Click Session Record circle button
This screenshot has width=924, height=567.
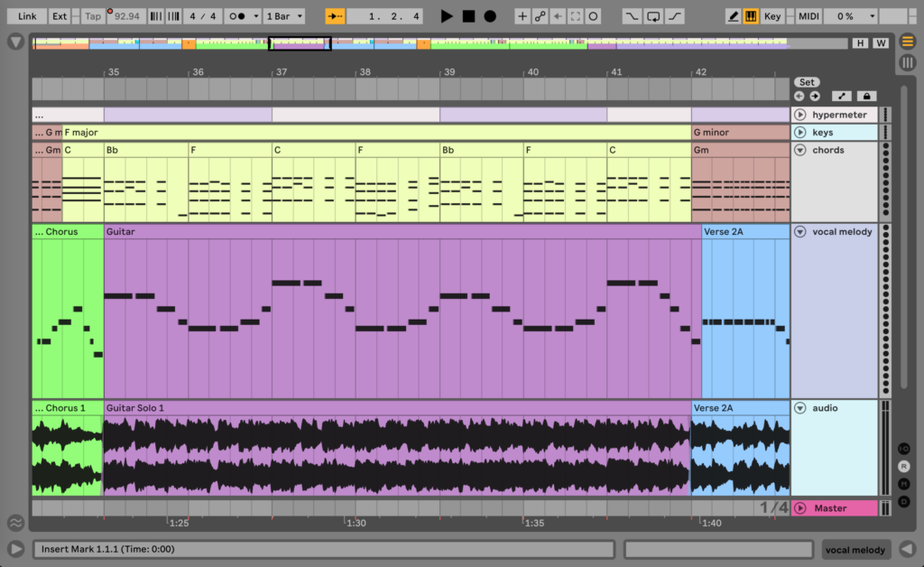click(x=594, y=16)
